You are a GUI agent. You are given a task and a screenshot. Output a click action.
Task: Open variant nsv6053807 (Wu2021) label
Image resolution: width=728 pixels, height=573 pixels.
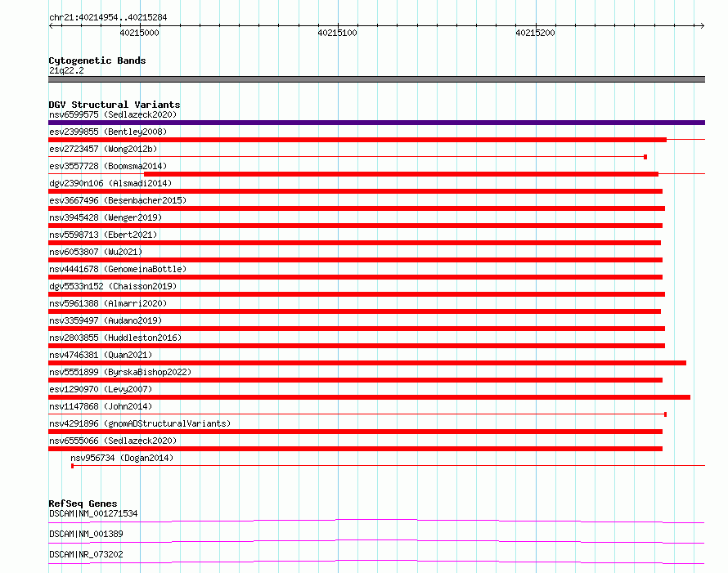click(x=96, y=252)
